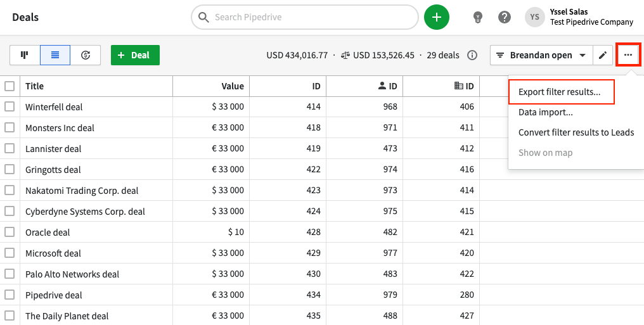This screenshot has height=325, width=644.
Task: Click the search magnifier icon
Action: coord(203,17)
